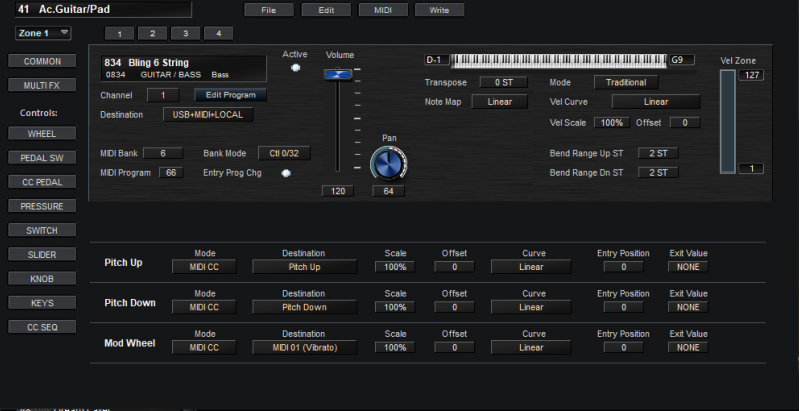Open the MULTI FX page

(42, 86)
